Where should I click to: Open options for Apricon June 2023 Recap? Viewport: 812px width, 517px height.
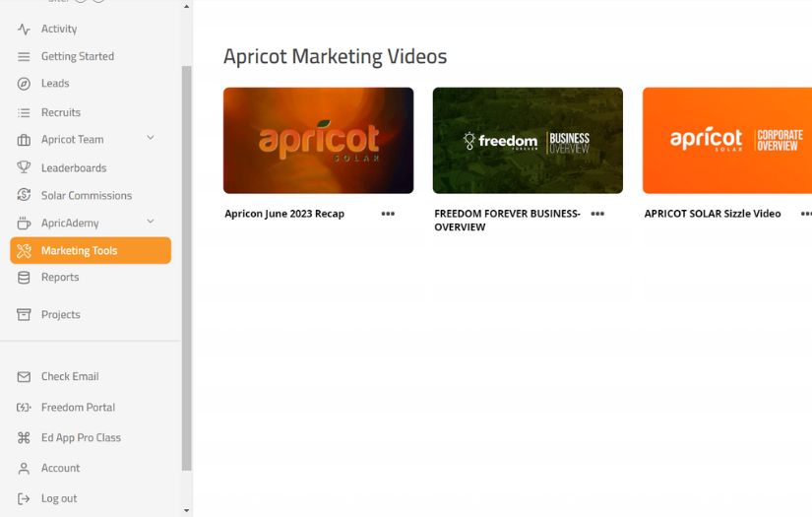[388, 214]
